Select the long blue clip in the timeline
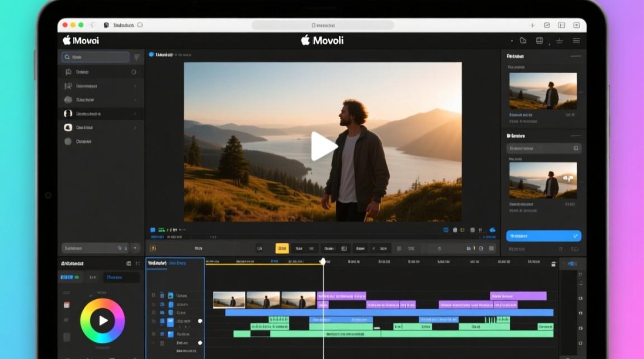This screenshot has width=644, height=359. [x=389, y=313]
